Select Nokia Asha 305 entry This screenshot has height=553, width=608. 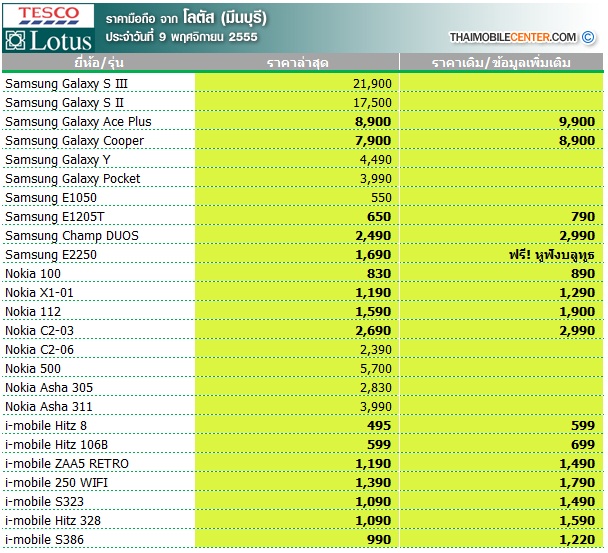(x=49, y=388)
